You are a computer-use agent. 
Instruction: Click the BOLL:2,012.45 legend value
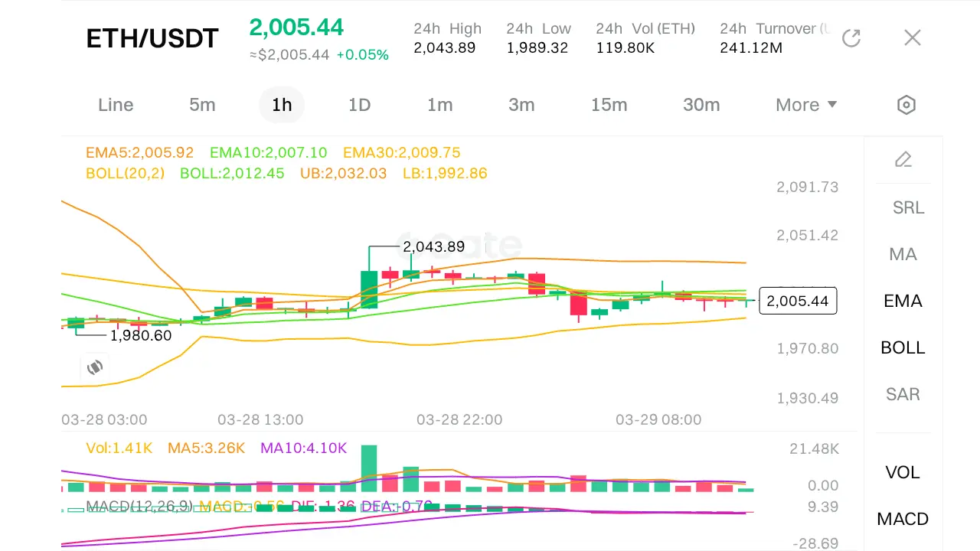(232, 174)
